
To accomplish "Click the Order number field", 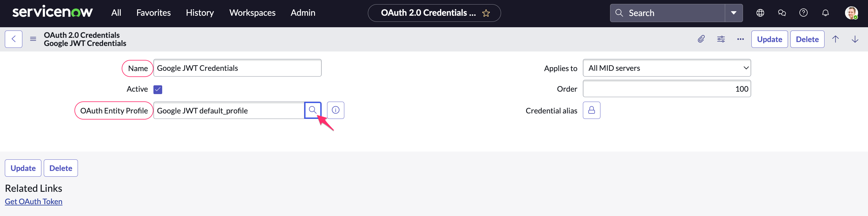I will [x=667, y=89].
